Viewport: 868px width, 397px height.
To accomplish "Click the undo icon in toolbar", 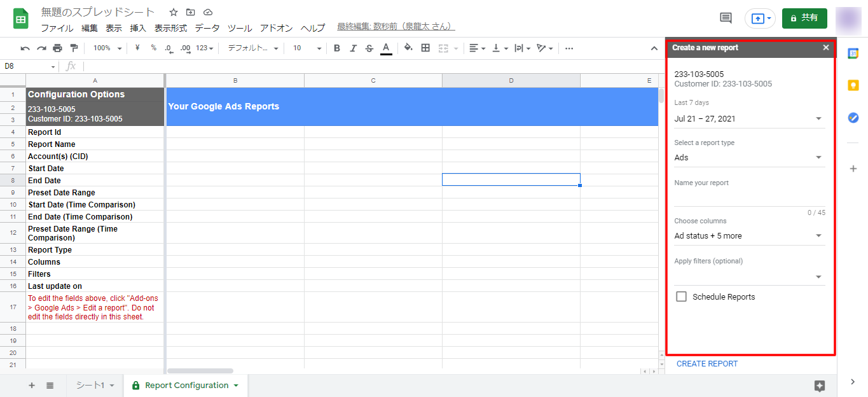I will (x=25, y=48).
